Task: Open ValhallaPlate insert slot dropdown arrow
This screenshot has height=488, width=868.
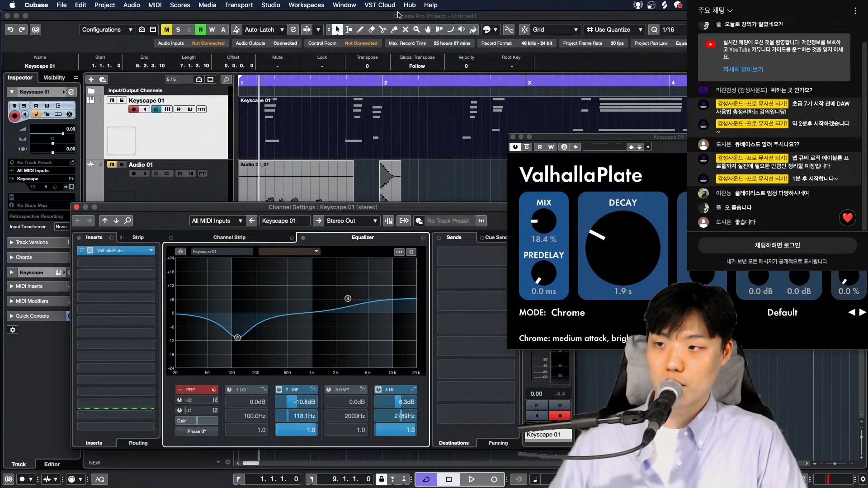Action: click(151, 250)
